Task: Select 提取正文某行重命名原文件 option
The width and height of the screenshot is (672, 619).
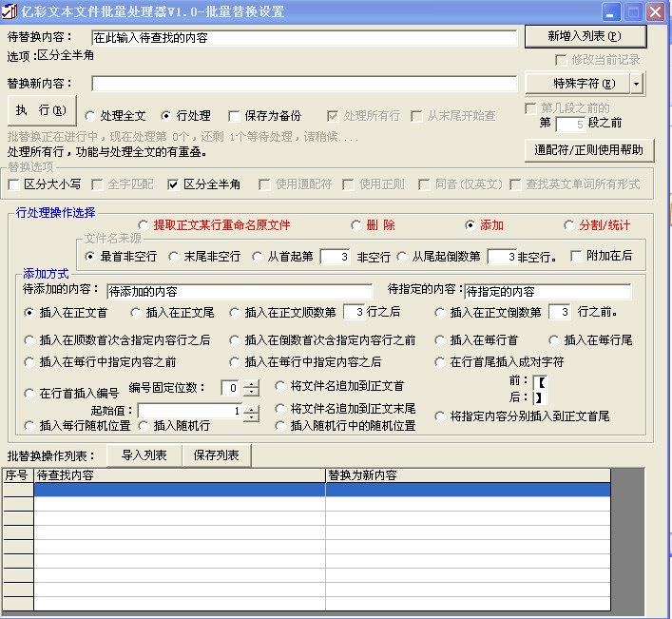Action: click(214, 225)
